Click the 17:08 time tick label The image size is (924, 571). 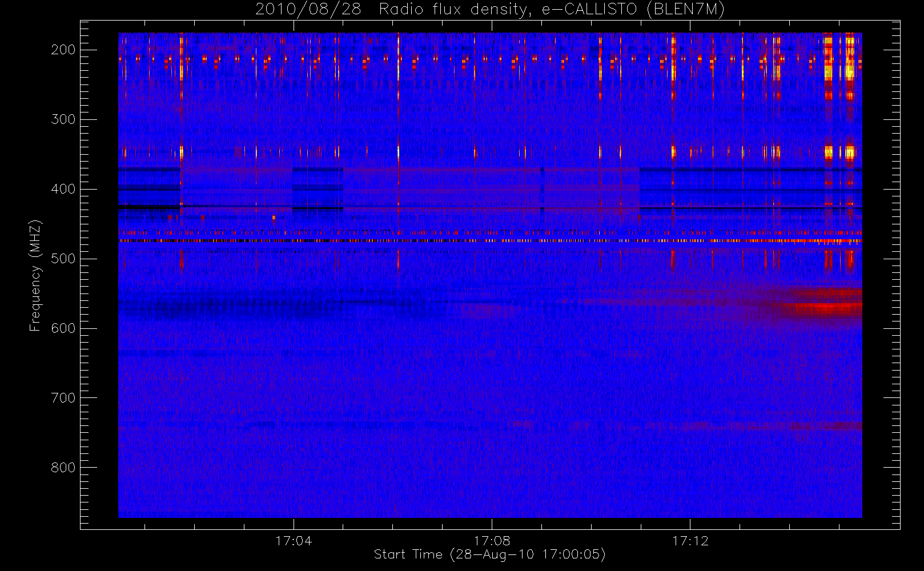492,541
